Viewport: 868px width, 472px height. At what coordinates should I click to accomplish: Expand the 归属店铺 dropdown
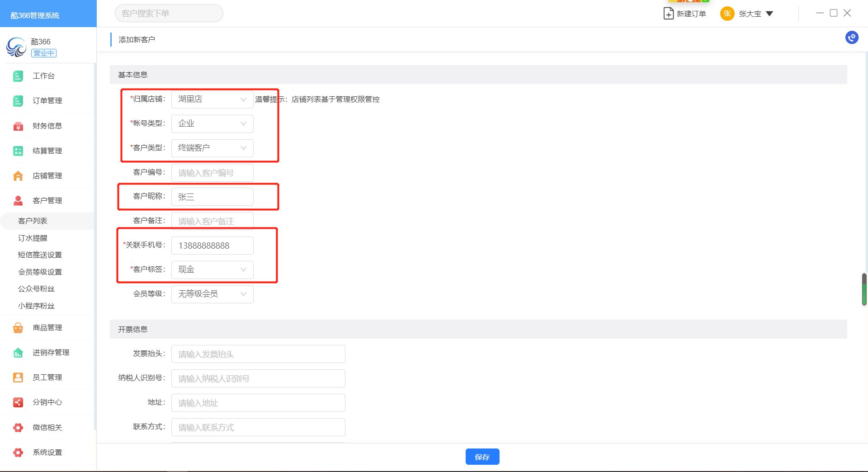[212, 99]
